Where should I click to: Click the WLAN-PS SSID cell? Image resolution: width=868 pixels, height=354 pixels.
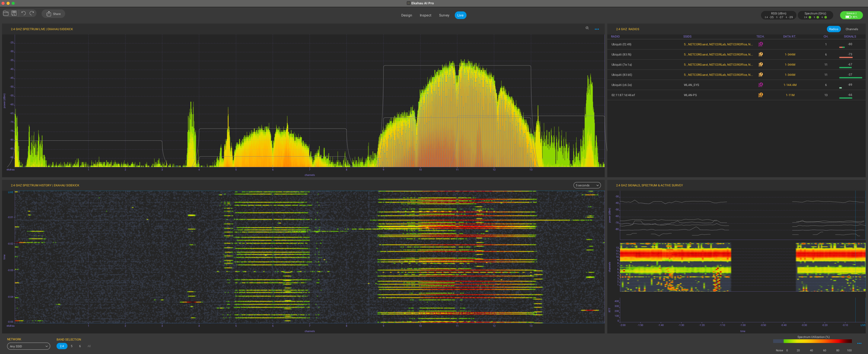[x=690, y=95]
